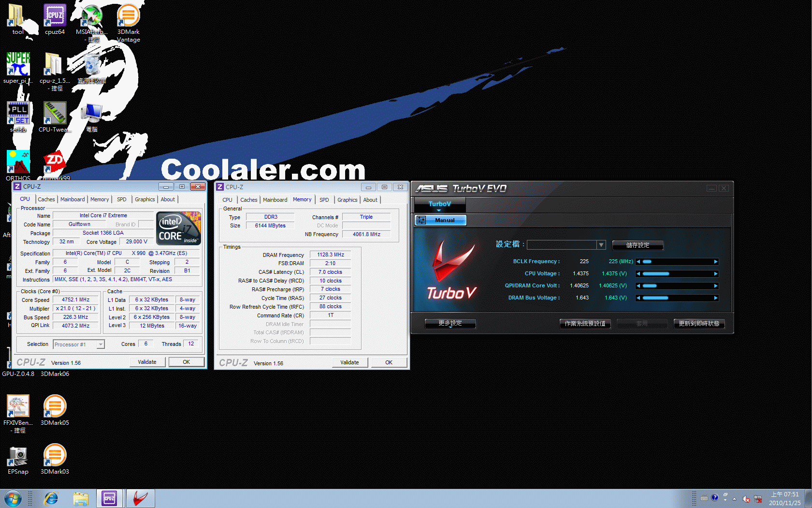The height and width of the screenshot is (508, 812).
Task: Click the Core Speed value 4752.1 MHz
Action: coord(76,300)
